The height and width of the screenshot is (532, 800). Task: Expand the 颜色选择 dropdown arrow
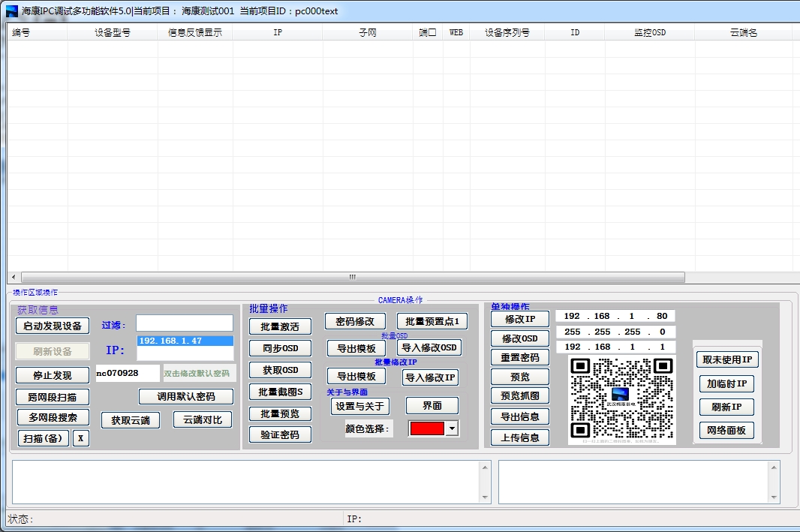(x=452, y=428)
